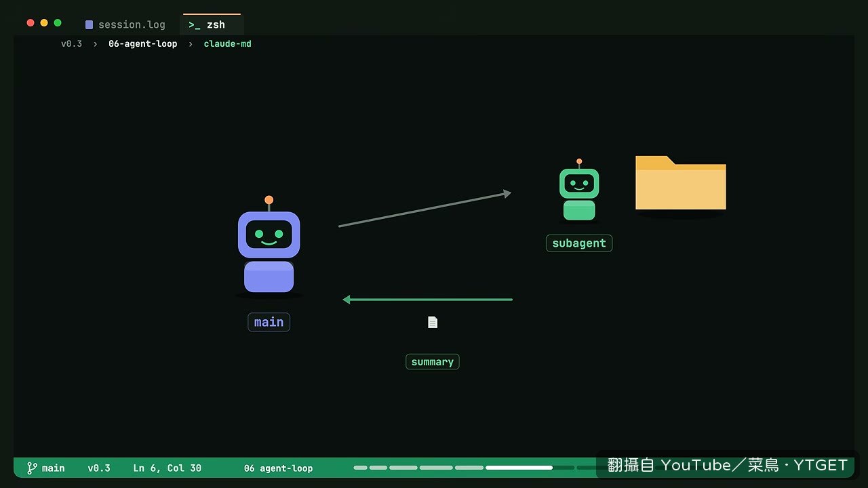Select the "summary" label badge
The image size is (868, 488).
point(433,362)
